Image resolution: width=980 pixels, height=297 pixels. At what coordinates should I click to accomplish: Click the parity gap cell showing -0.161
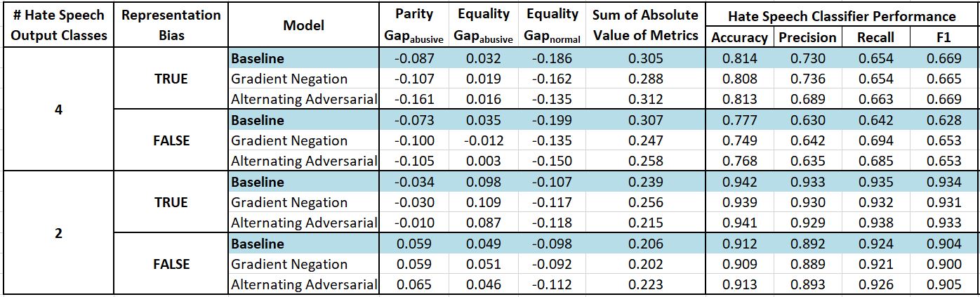click(414, 100)
